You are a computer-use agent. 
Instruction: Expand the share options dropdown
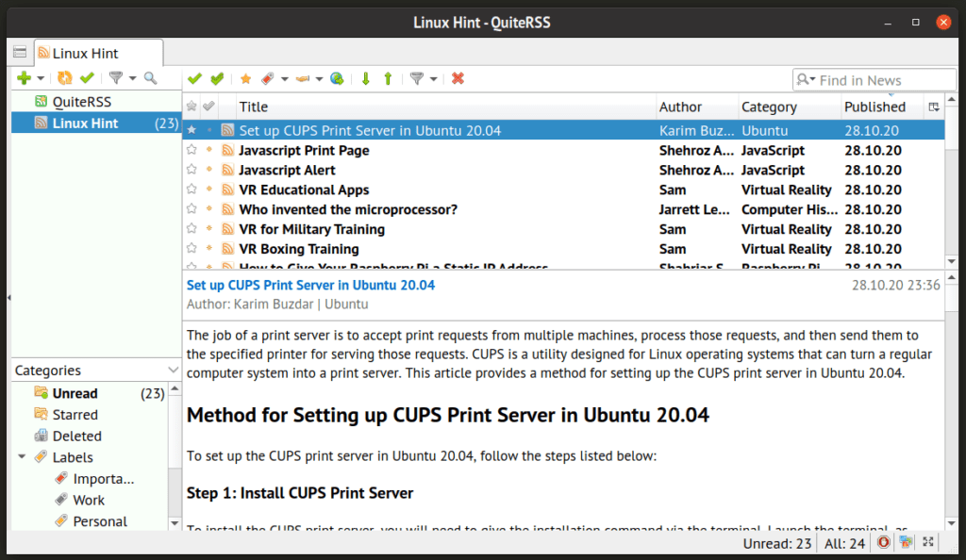(318, 78)
